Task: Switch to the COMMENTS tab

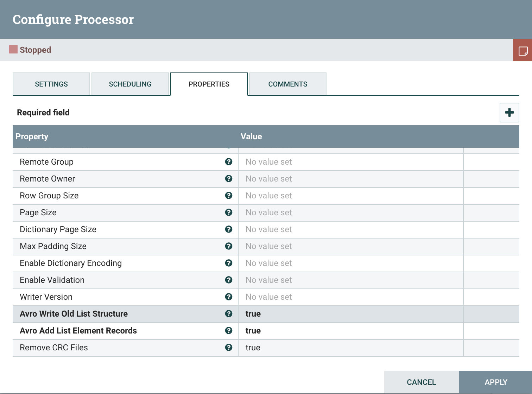Action: (287, 84)
